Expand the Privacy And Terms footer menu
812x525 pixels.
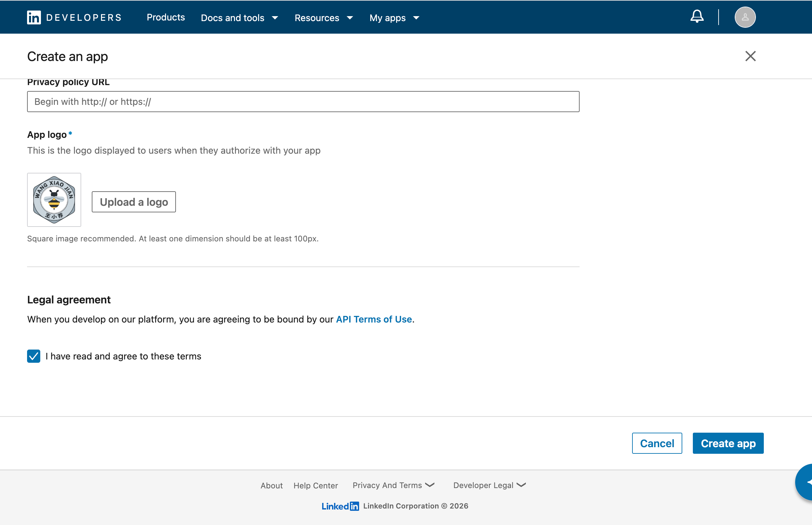point(393,485)
